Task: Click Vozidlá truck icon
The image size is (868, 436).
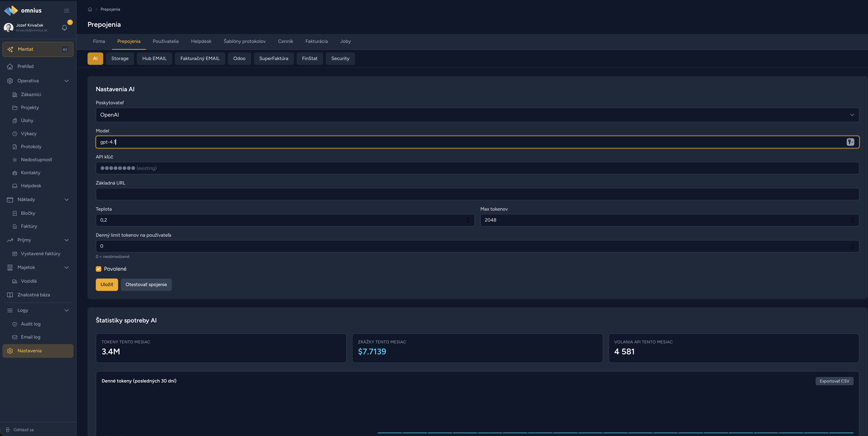Action: click(x=14, y=281)
